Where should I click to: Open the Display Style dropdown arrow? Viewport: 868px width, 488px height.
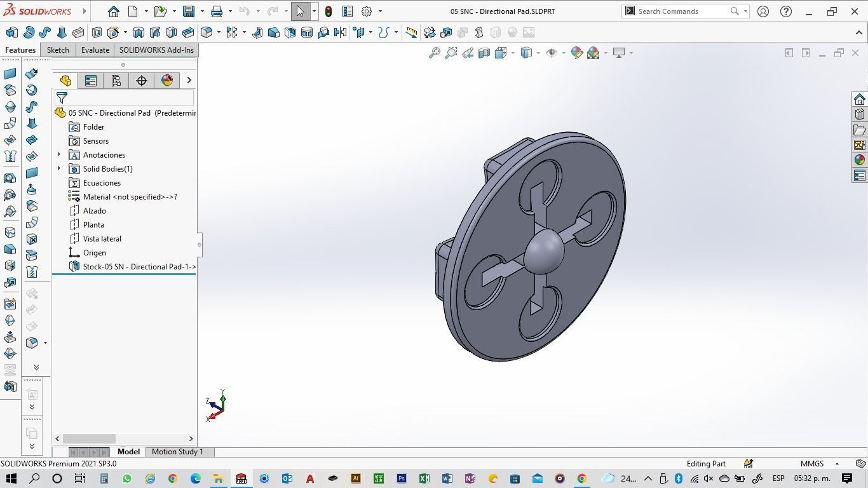pyautogui.click(x=538, y=53)
